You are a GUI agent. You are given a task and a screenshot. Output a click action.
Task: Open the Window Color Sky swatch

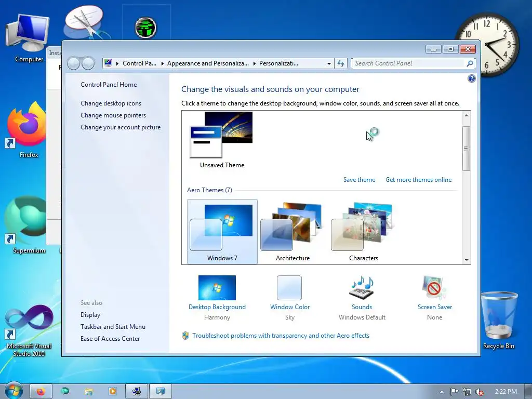289,288
